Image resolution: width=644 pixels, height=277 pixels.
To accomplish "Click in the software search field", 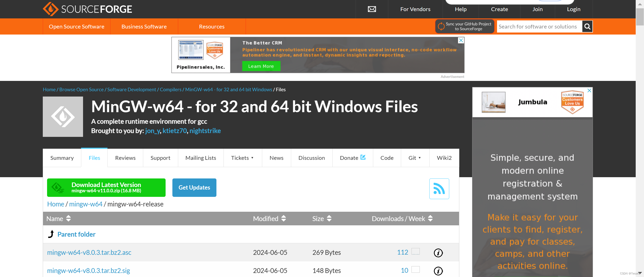I will tap(539, 26).
